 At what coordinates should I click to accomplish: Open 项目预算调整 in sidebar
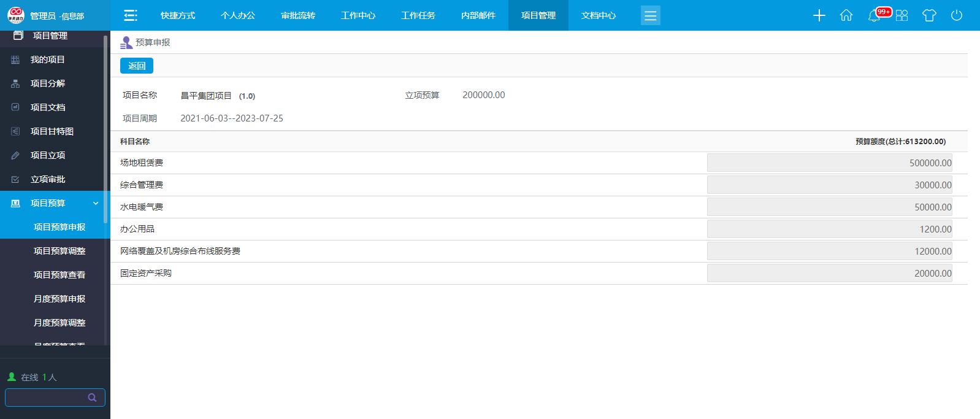click(x=59, y=251)
